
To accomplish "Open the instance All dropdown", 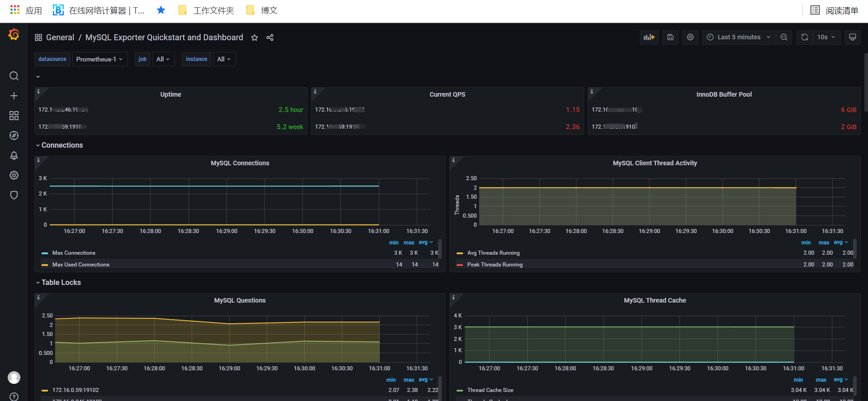I will (224, 59).
